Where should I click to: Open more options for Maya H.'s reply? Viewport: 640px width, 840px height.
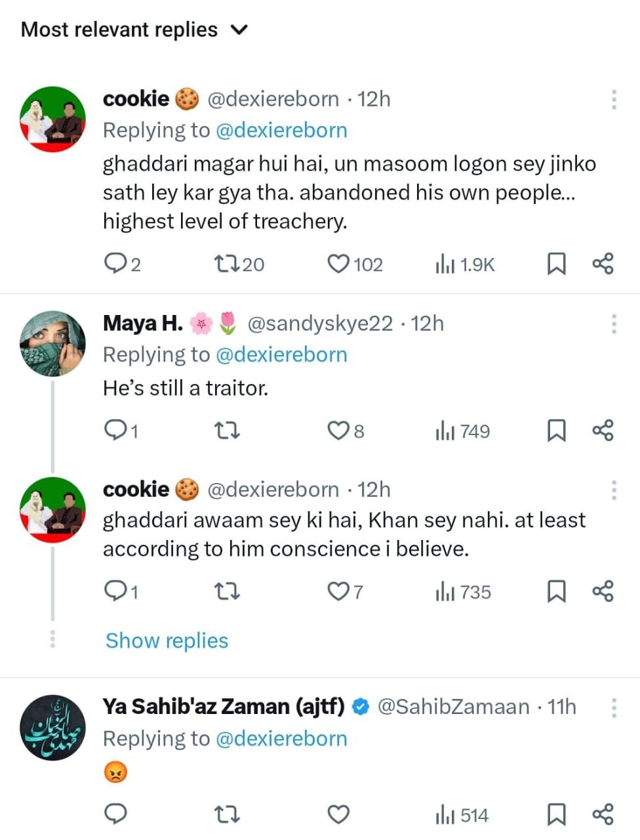click(614, 324)
